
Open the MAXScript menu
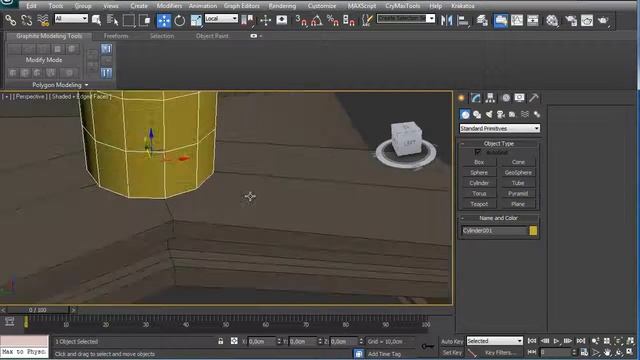coord(362,6)
